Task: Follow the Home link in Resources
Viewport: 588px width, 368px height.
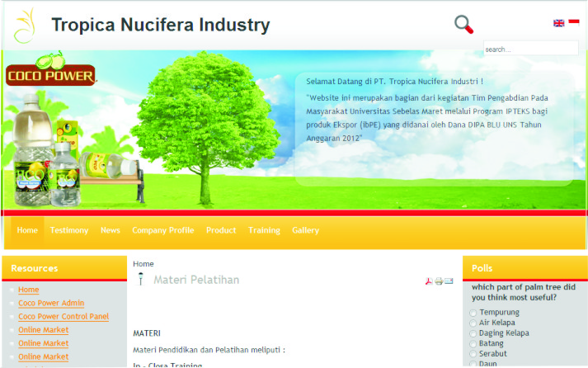Action: pos(29,290)
